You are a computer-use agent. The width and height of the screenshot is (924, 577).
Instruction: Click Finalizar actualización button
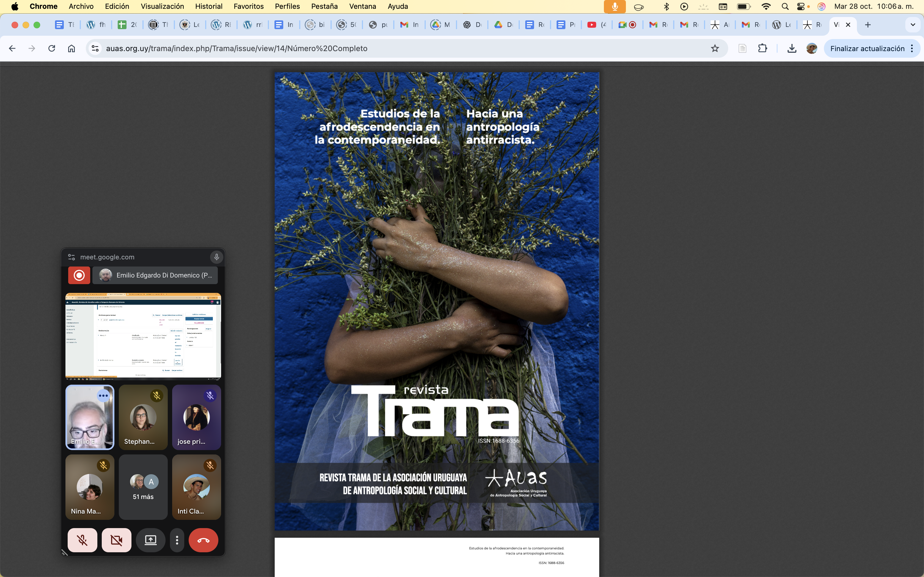(x=867, y=48)
